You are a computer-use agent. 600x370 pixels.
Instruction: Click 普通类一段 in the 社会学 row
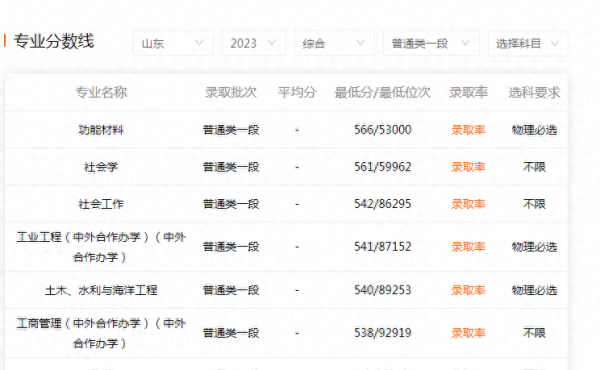[231, 167]
